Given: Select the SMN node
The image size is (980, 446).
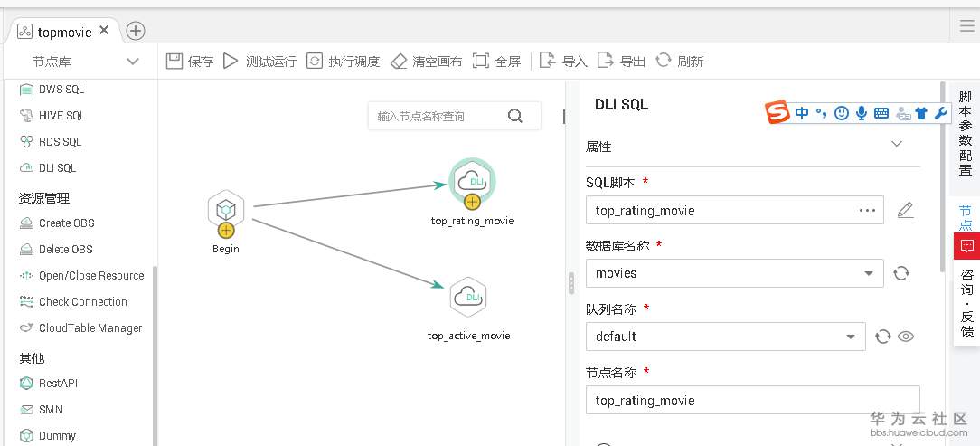Looking at the screenshot, I should 42,410.
